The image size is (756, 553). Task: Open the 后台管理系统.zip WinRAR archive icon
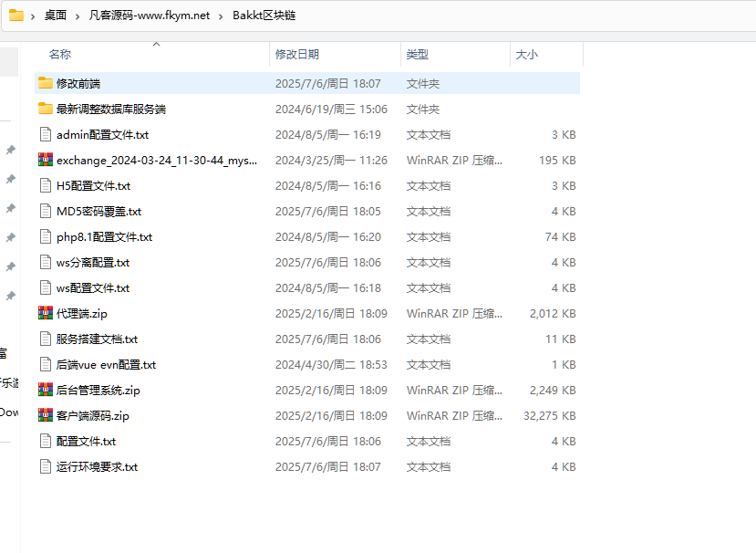click(x=46, y=390)
